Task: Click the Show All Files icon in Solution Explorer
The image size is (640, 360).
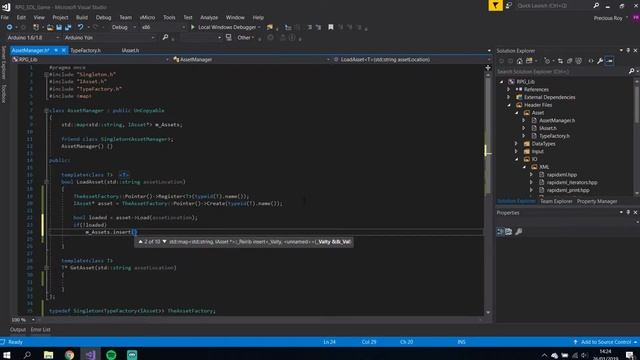Action: pyautogui.click(x=578, y=61)
